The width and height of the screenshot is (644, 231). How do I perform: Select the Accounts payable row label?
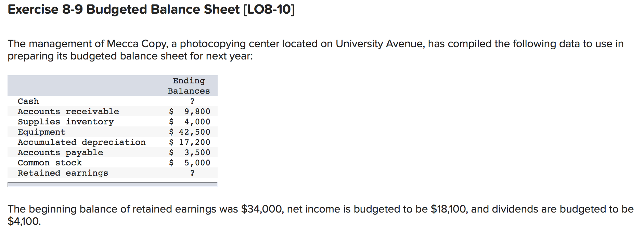60,152
